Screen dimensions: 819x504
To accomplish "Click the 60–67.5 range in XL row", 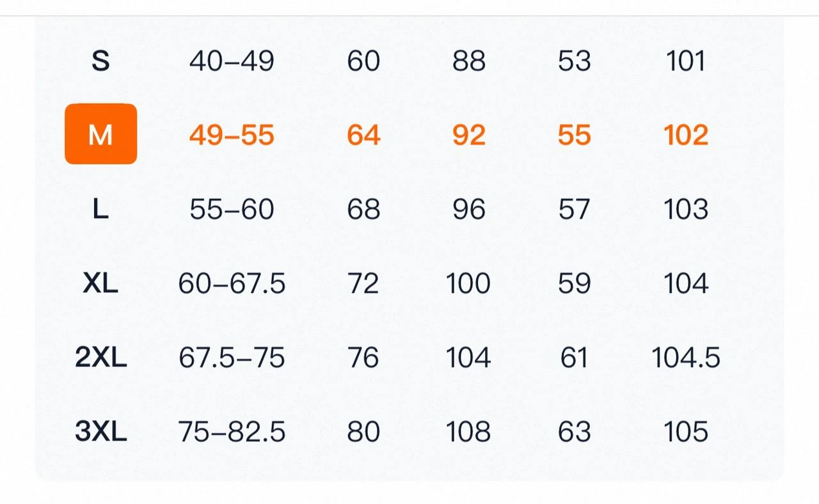I will click(x=232, y=283).
